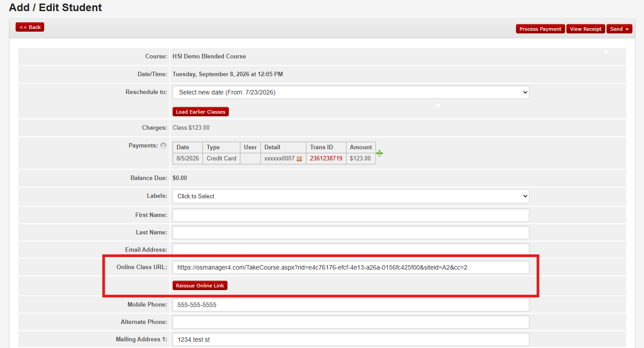Click the Credit Card payment type cell
Viewport: 644px width, 348px height.
[221, 158]
